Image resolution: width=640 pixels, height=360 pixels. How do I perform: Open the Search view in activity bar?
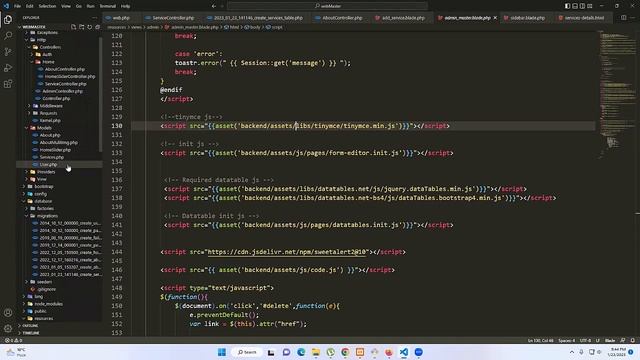(x=8, y=36)
